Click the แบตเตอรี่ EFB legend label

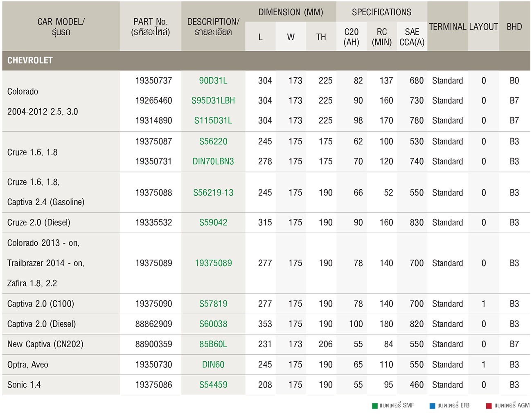453,406
